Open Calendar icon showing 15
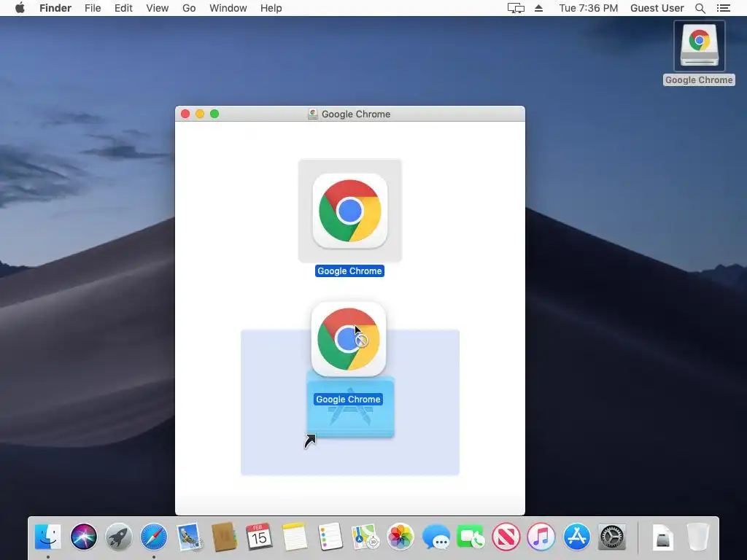The height and width of the screenshot is (560, 747). click(x=259, y=537)
